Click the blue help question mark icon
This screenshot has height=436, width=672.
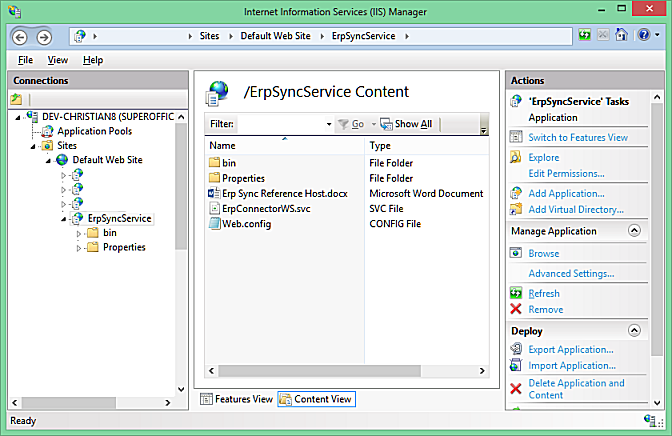point(644,35)
